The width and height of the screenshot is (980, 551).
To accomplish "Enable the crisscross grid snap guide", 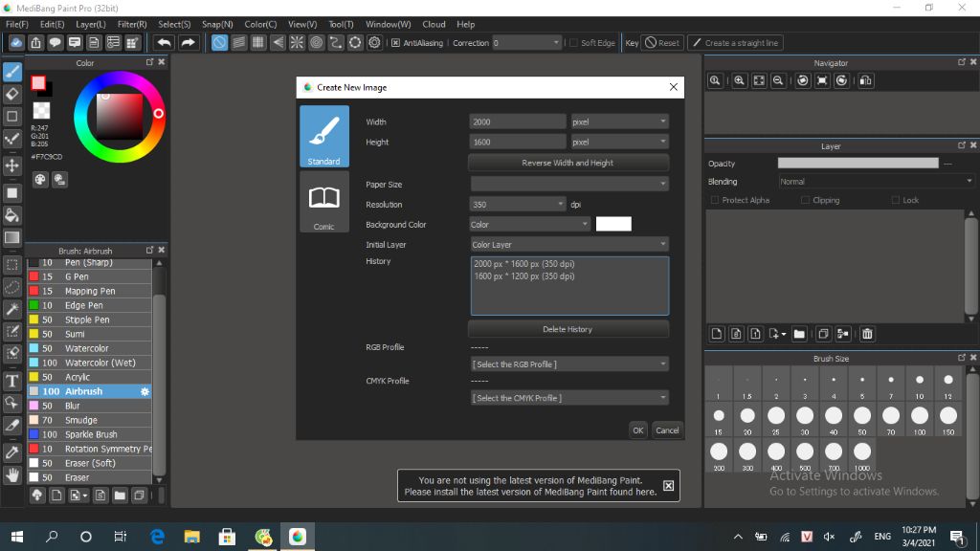I will point(258,42).
